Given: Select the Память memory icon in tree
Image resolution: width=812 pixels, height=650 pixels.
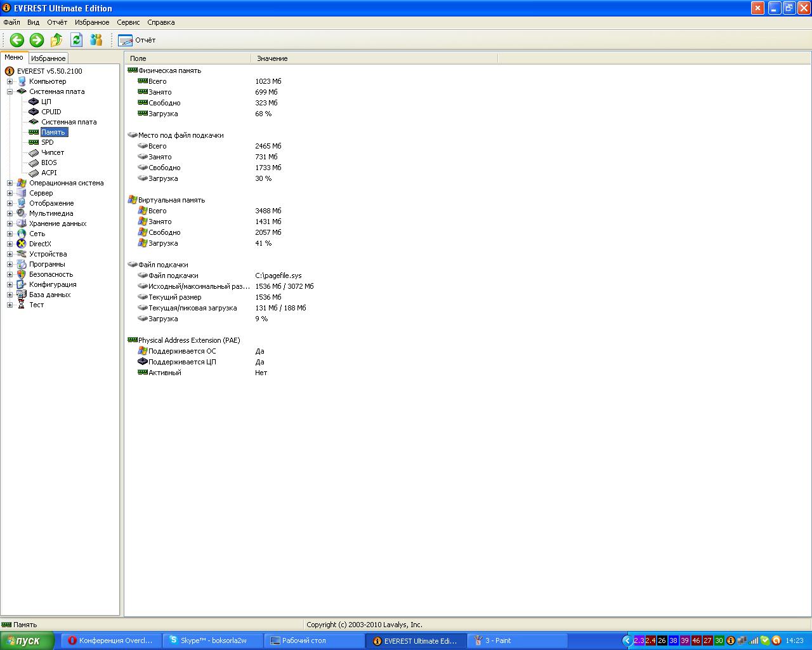Looking at the screenshot, I should (34, 132).
